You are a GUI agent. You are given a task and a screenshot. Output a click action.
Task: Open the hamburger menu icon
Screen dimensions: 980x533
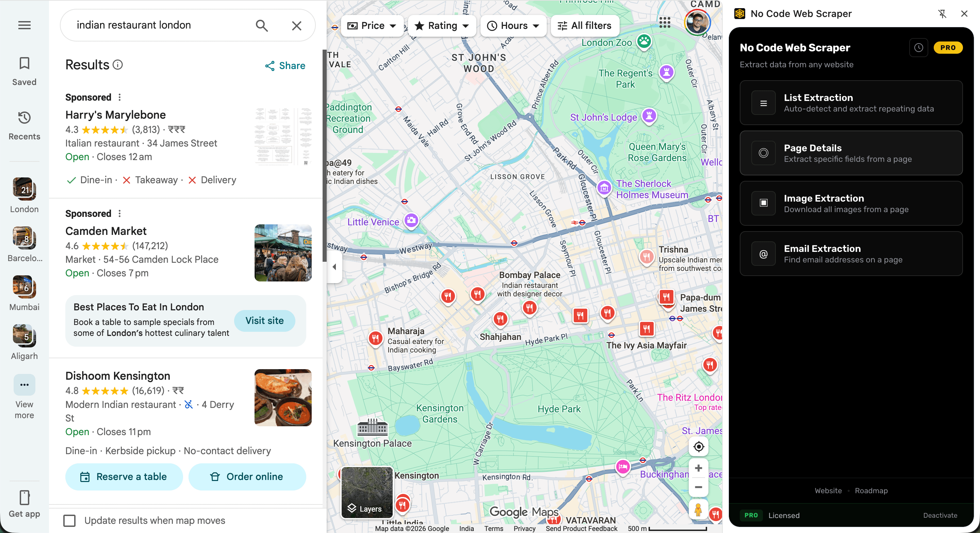point(24,25)
